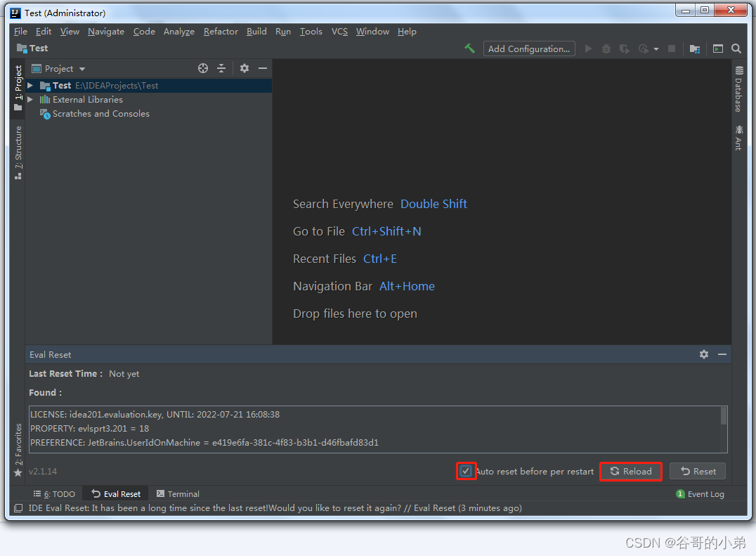
Task: Click the Eval Reset panel title
Action: click(x=50, y=355)
